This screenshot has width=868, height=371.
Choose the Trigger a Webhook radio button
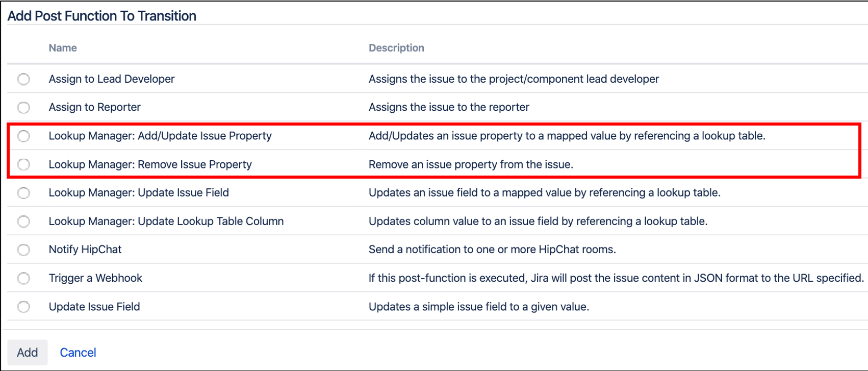23,278
